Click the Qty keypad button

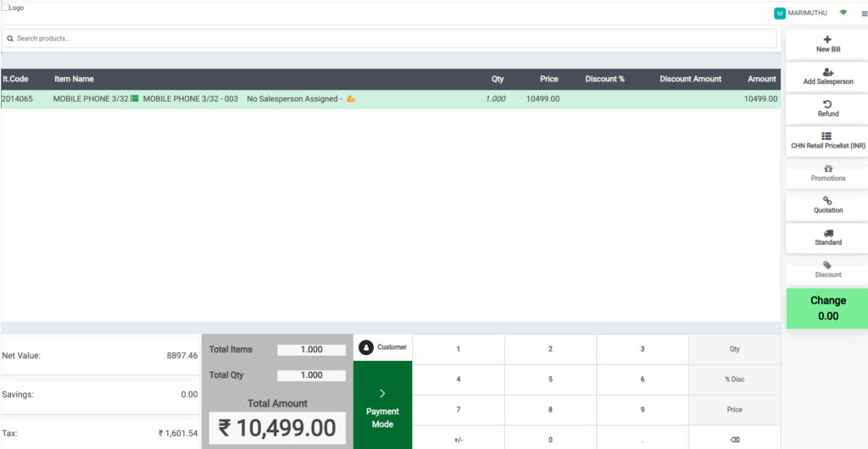tap(735, 349)
